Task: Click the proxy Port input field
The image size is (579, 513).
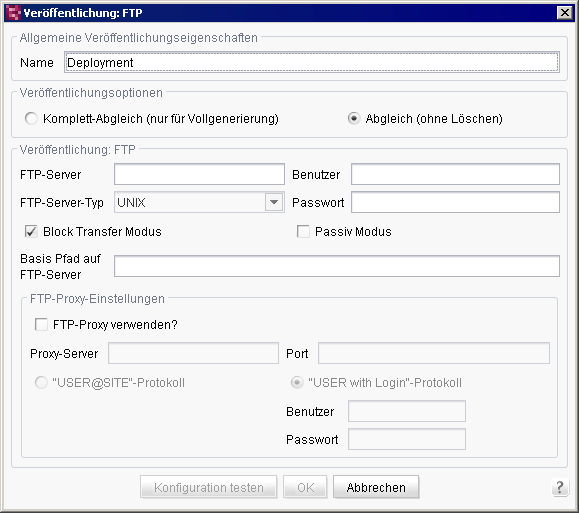Action: (x=434, y=353)
